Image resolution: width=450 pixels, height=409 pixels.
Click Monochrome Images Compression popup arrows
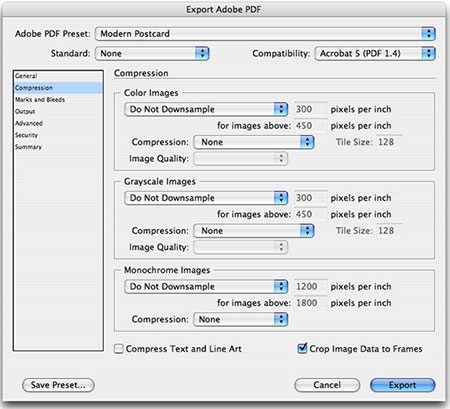click(281, 319)
